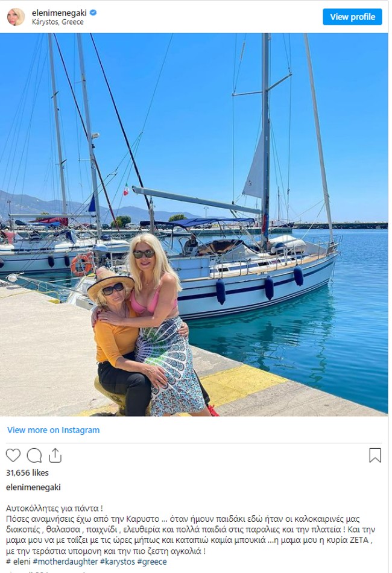This screenshot has width=392, height=573.
Task: Like the post with the heart icon
Action: click(13, 455)
